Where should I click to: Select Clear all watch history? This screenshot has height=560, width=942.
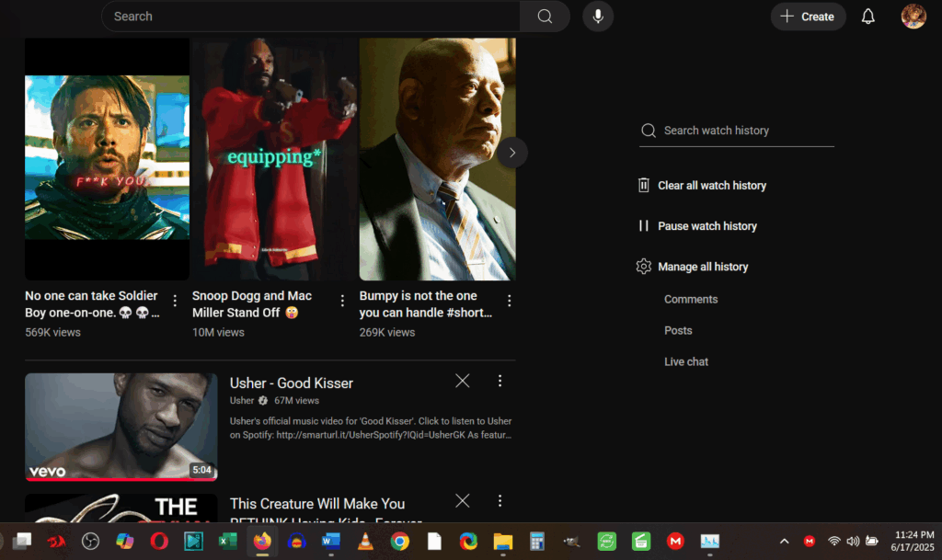click(x=702, y=186)
